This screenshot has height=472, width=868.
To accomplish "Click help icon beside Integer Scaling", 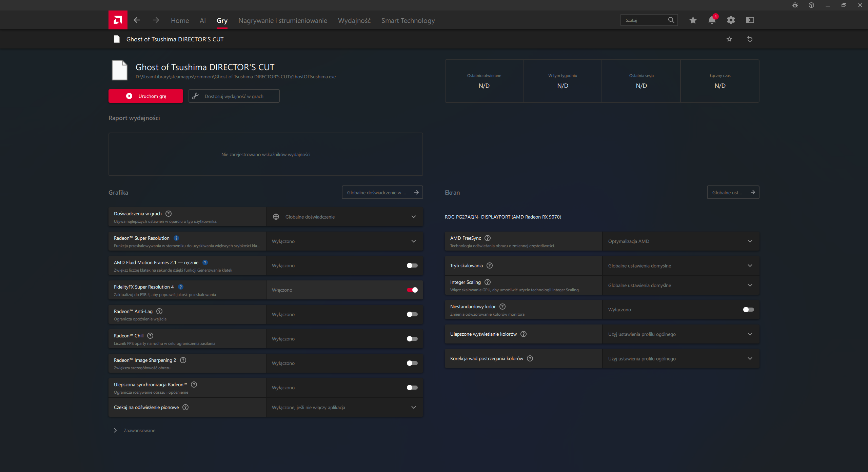I will tap(488, 282).
